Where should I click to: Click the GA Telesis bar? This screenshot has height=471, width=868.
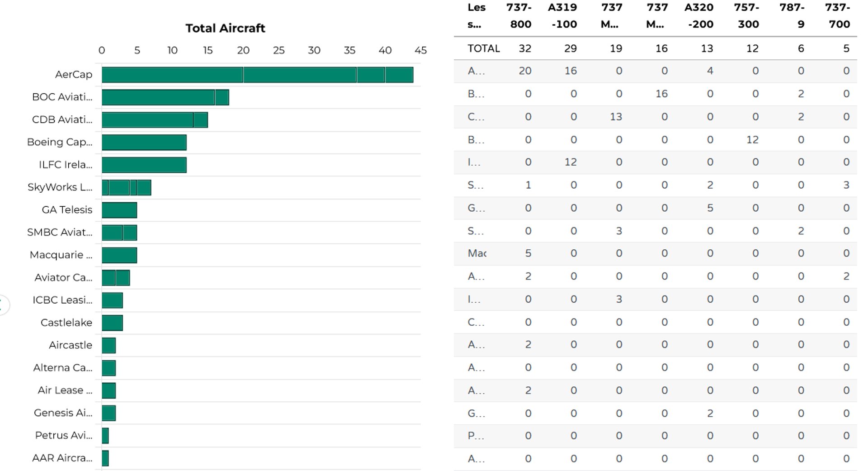(x=119, y=210)
